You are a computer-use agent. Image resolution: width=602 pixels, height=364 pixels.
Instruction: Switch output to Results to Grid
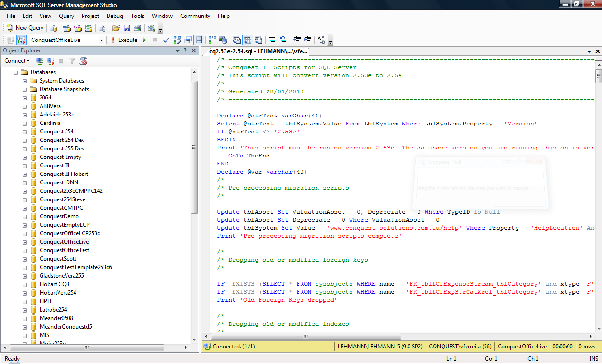[x=248, y=40]
